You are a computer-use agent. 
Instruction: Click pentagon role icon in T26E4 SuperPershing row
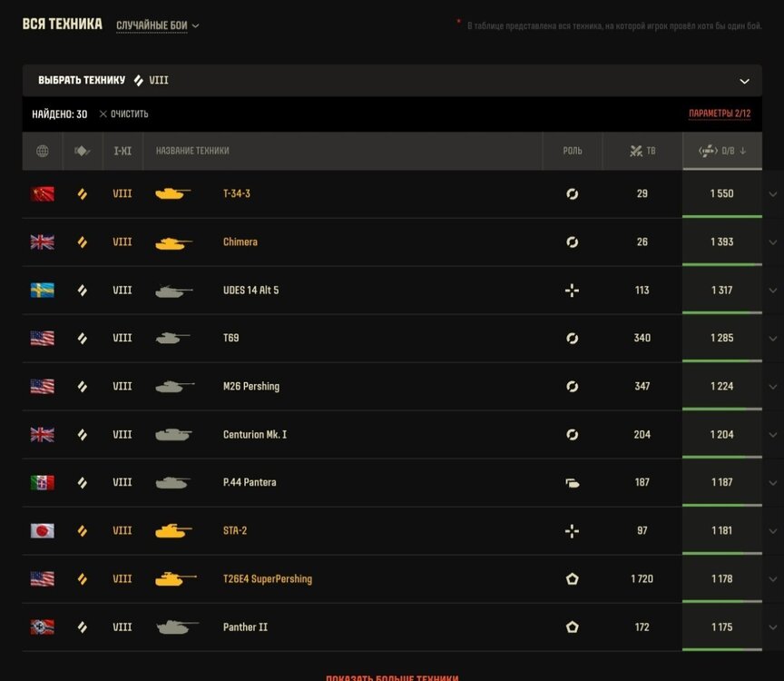tap(573, 579)
